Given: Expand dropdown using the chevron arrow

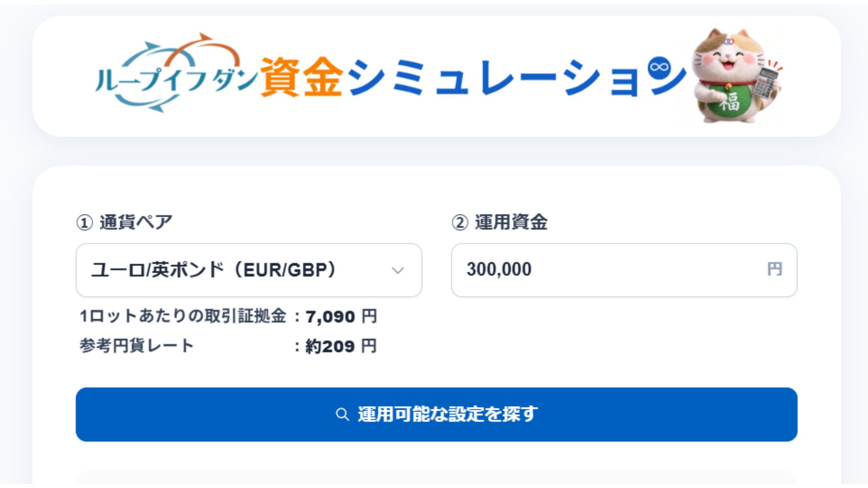Looking at the screenshot, I should click(397, 271).
